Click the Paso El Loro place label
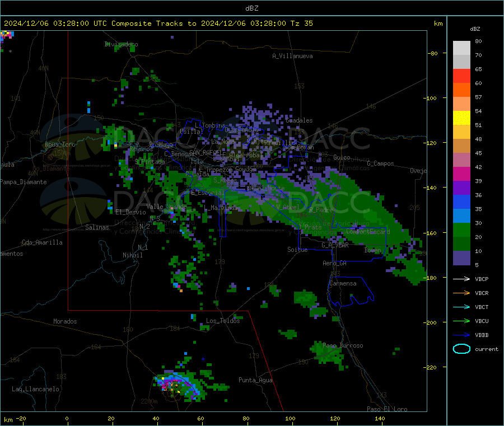The width and height of the screenshot is (504, 426). 387,409
